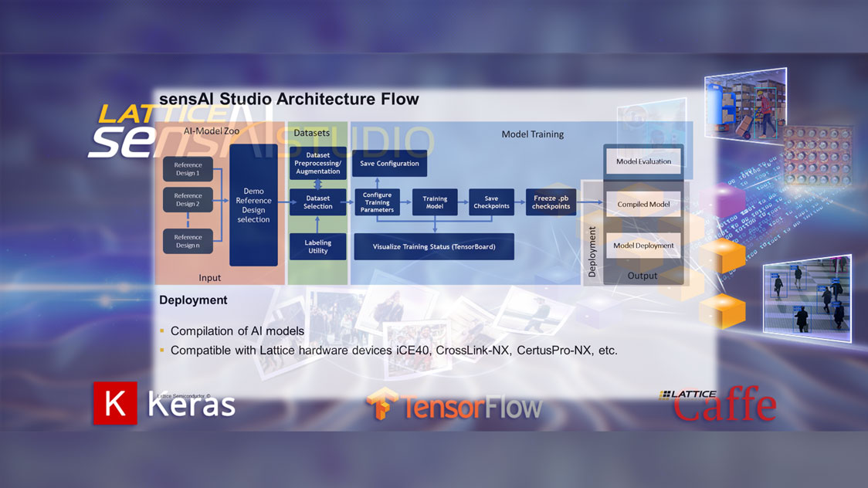Click the Compiled Model box
Image resolution: width=868 pixels, height=488 pixels.
[643, 204]
